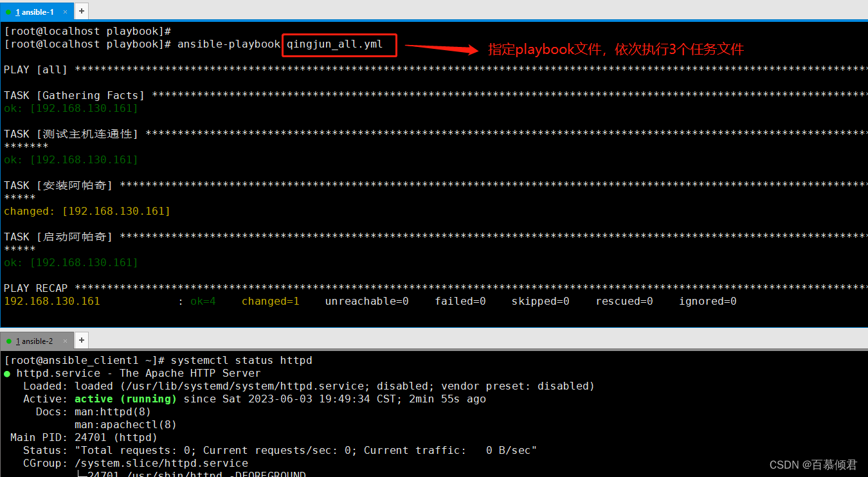868x477 pixels.
Task: Click the 'skipped=0' recap value
Action: [541, 301]
